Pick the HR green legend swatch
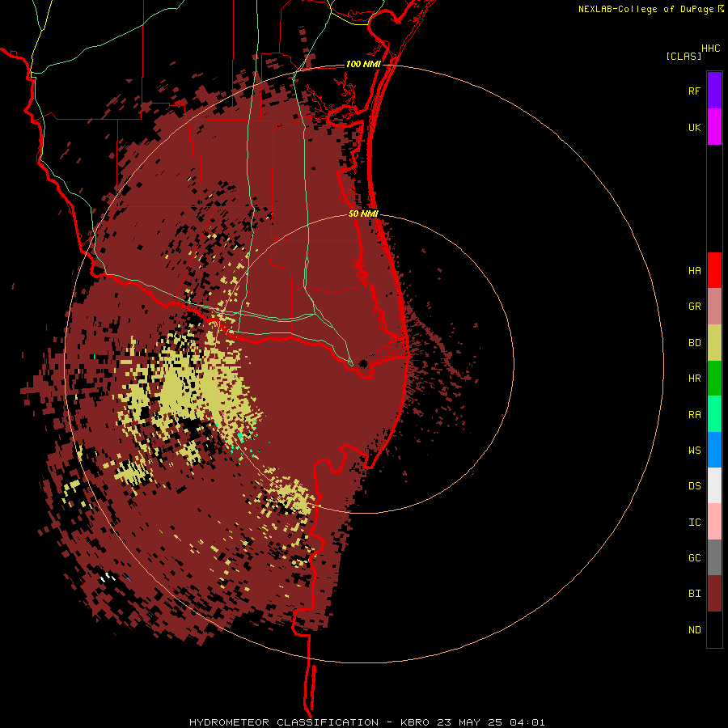Screen dimensions: 728x728 (x=714, y=379)
